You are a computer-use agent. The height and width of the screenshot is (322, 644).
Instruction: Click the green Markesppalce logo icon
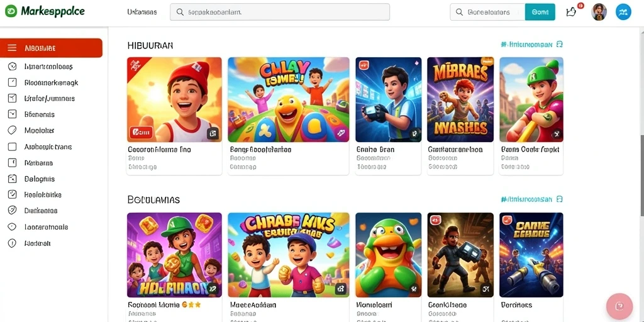[11, 11]
